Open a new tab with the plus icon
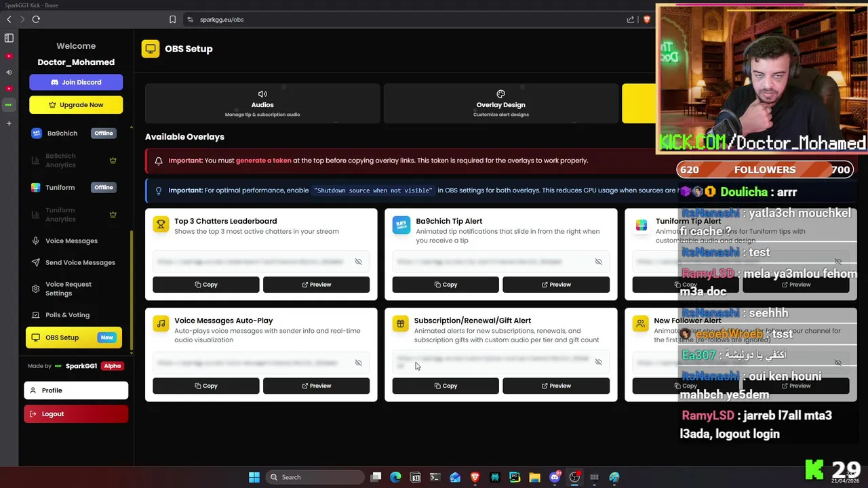Viewport: 868px width, 488px height. pyautogui.click(x=9, y=123)
